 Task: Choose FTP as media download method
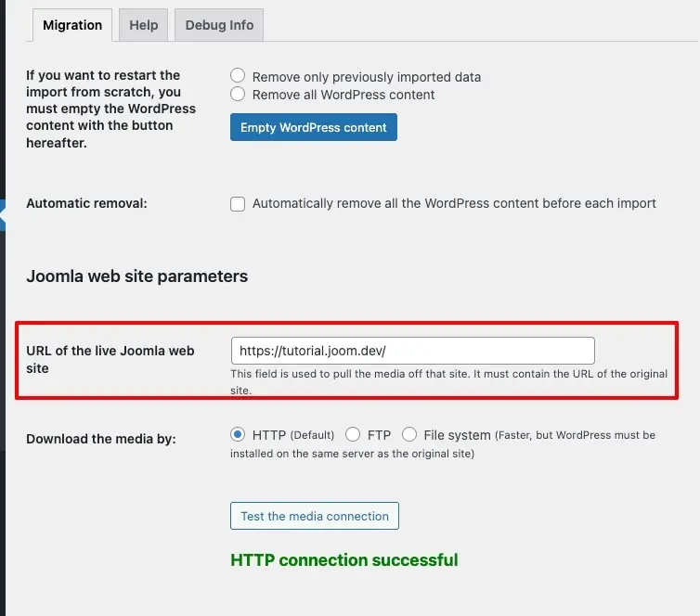pyautogui.click(x=353, y=434)
